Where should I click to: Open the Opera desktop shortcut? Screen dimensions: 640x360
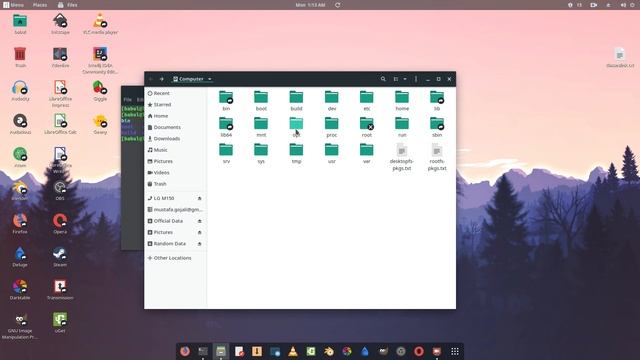60,223
